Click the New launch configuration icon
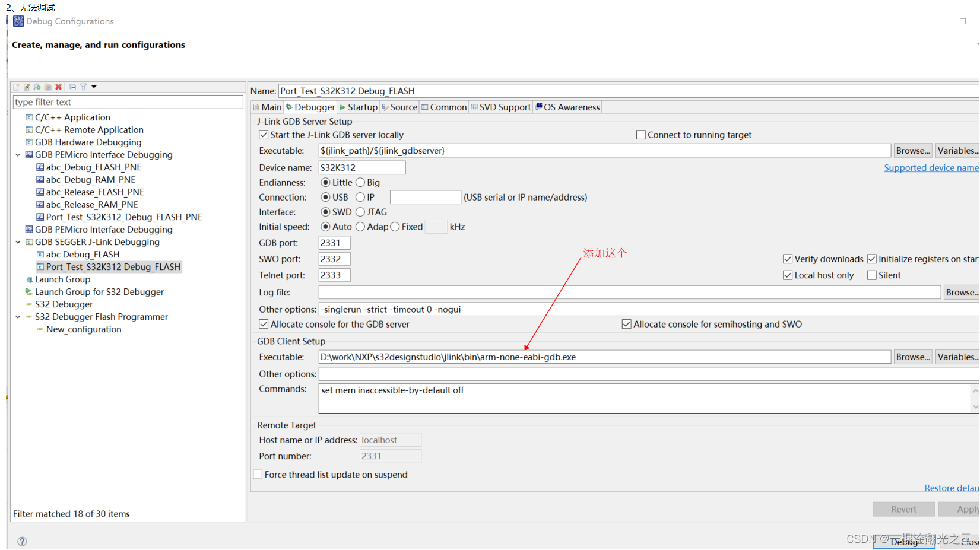This screenshot has width=980, height=550. click(x=17, y=87)
